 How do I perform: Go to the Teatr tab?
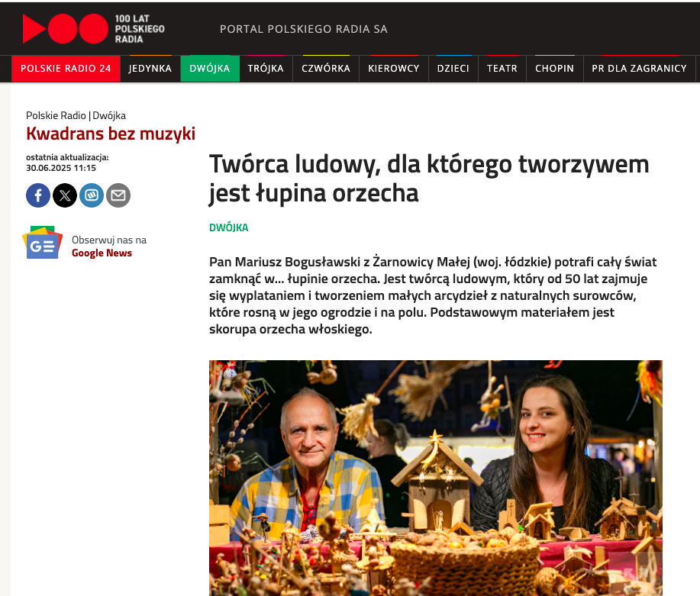[x=502, y=69]
